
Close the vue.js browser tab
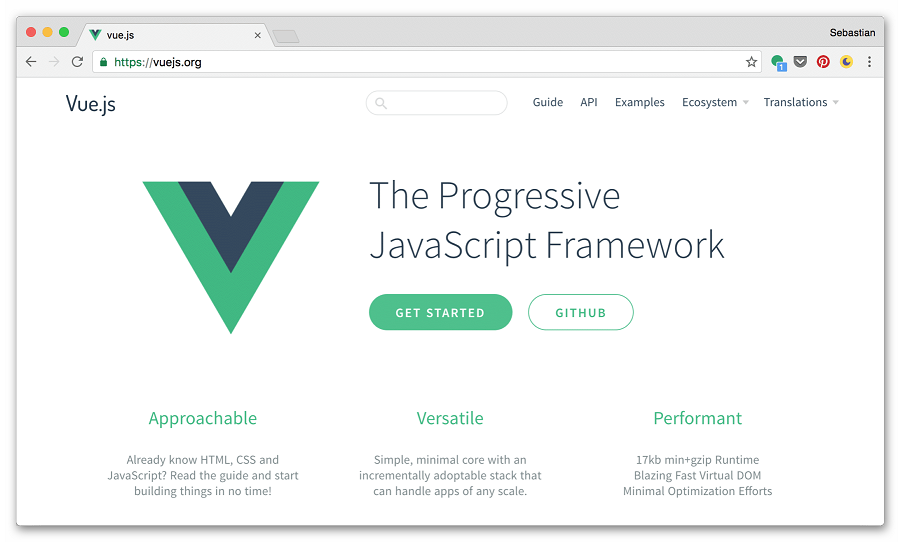[258, 35]
